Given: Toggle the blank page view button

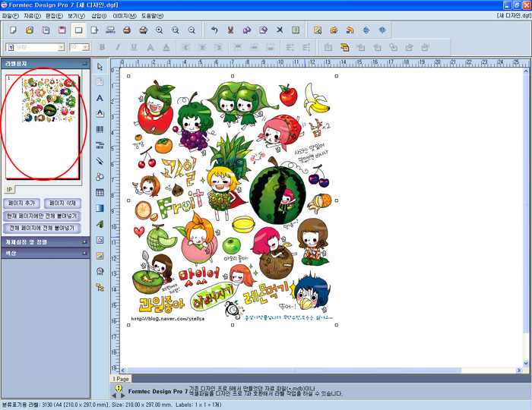Looking at the screenshot, I should tap(78, 30).
